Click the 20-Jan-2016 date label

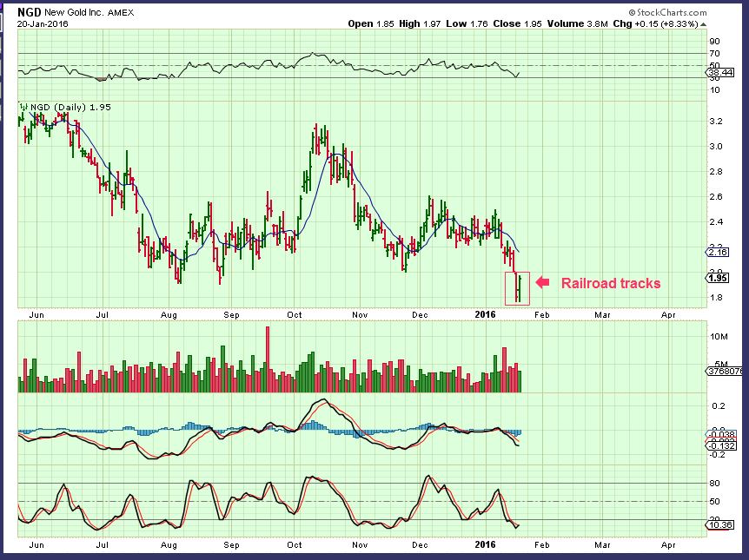pyautogui.click(x=43, y=23)
